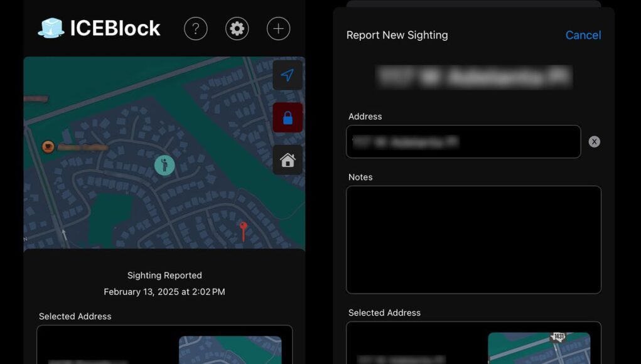Toggle the map lock icon

[288, 117]
